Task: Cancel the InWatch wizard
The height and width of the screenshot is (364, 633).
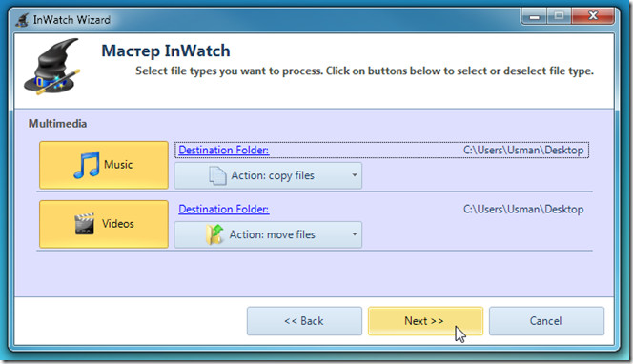Action: point(546,321)
